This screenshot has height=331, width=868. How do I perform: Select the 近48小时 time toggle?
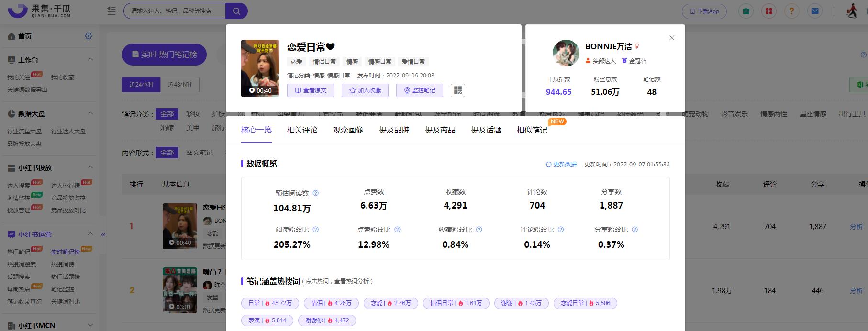[x=180, y=85]
